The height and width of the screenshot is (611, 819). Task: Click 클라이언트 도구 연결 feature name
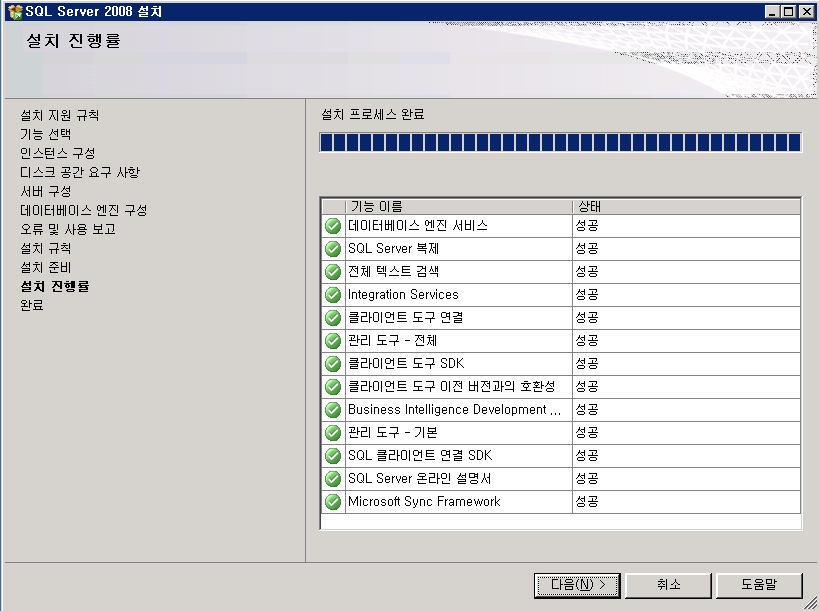tap(406, 318)
